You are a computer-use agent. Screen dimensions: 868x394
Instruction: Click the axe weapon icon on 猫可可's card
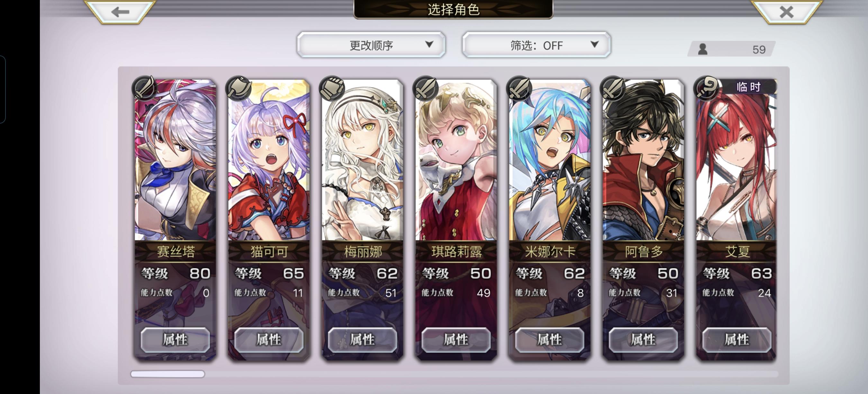(x=239, y=89)
